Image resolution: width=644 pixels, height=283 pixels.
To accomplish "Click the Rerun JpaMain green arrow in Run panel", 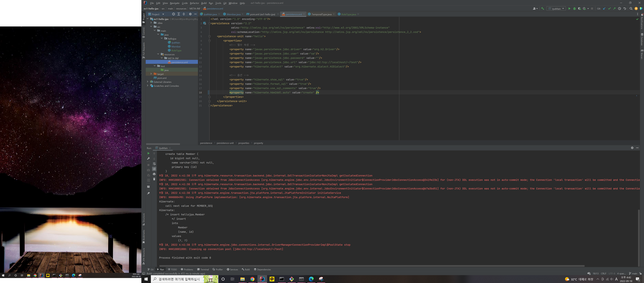I will tap(148, 153).
